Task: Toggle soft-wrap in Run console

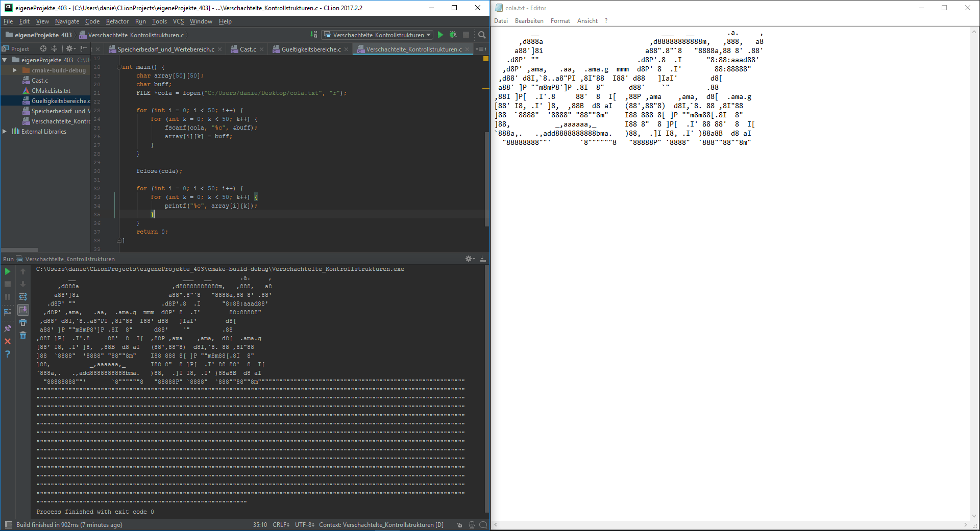Action: point(23,297)
